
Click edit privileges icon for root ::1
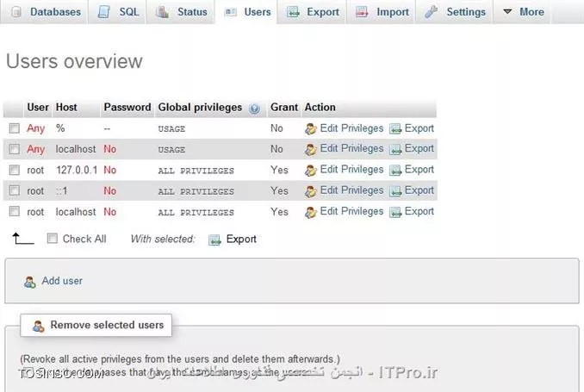(x=311, y=191)
